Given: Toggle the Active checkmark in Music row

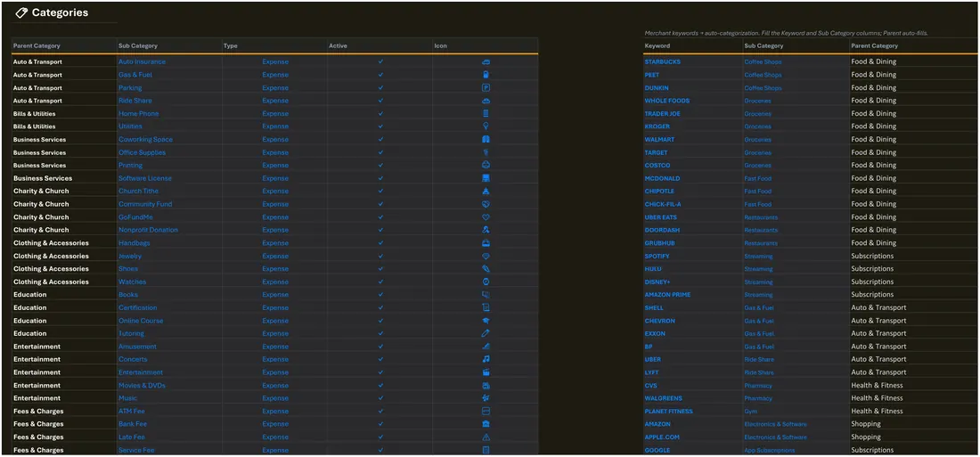Looking at the screenshot, I should [380, 398].
